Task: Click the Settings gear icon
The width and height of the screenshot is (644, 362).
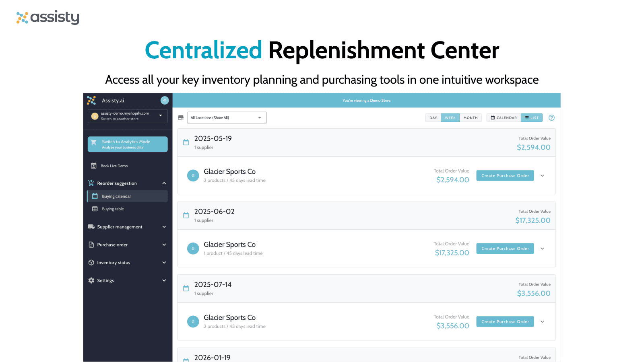Action: pos(91,280)
